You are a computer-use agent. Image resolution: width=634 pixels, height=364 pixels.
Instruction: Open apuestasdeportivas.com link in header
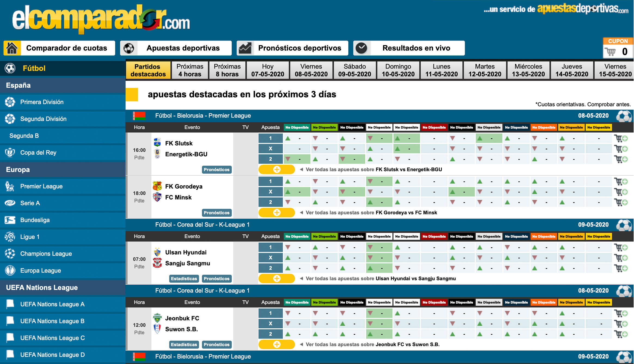[583, 9]
